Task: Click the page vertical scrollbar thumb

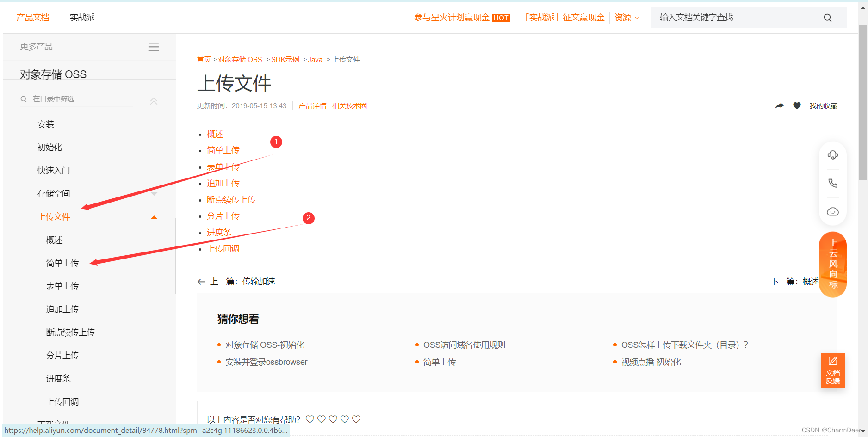Action: pos(863,102)
